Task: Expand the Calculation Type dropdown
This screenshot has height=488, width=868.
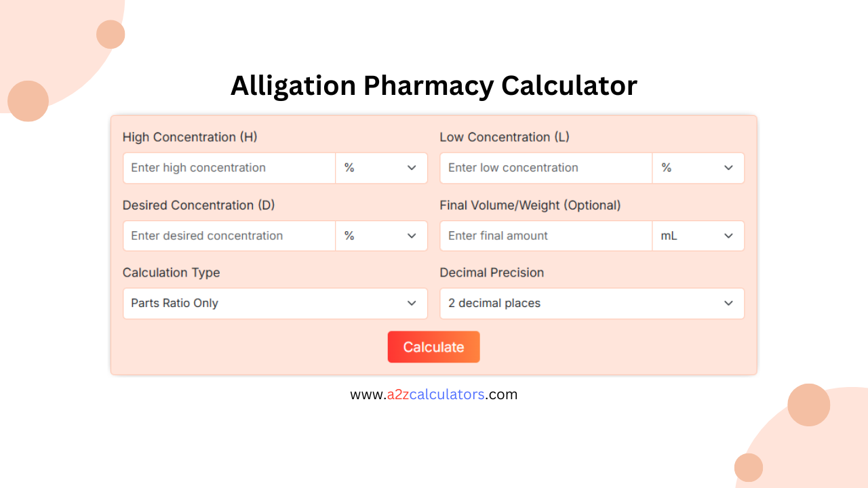Action: [x=275, y=303]
